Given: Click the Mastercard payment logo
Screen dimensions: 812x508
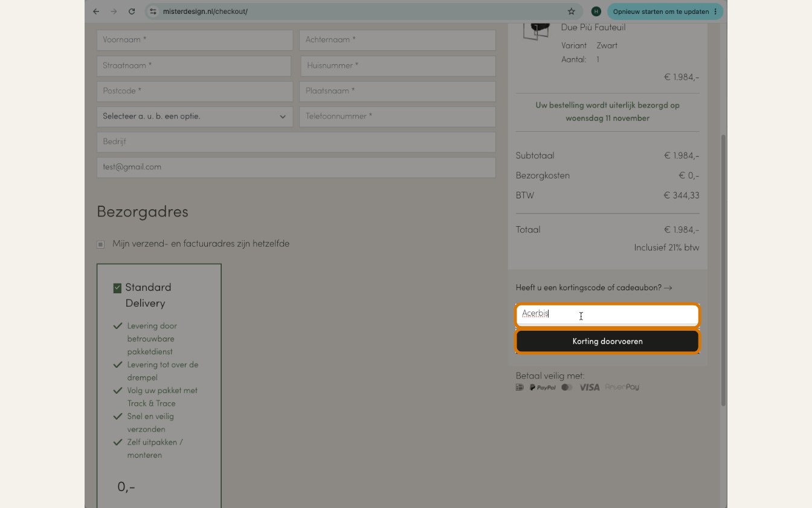Looking at the screenshot, I should coord(567,387).
